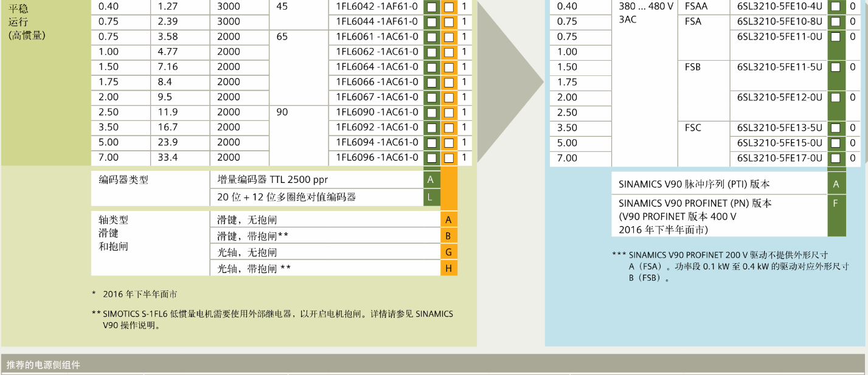Check the green box for 1FL6042-1AF61-0
This screenshot has width=868, height=375.
[431, 7]
